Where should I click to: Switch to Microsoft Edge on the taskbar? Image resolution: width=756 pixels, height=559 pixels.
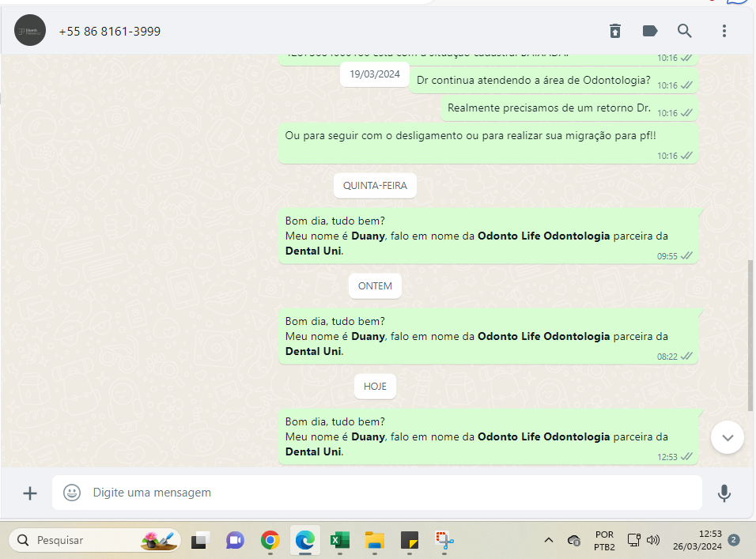coord(304,540)
